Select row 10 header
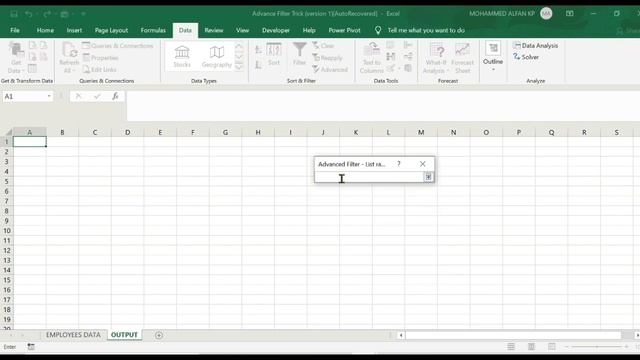Screen dimensions: 640x360 tap(7, 231)
